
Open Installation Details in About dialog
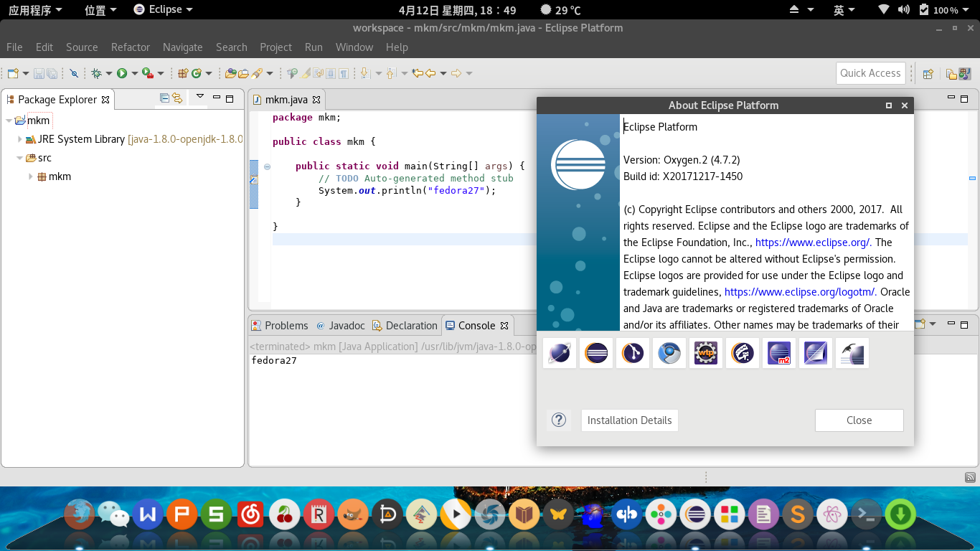click(630, 420)
